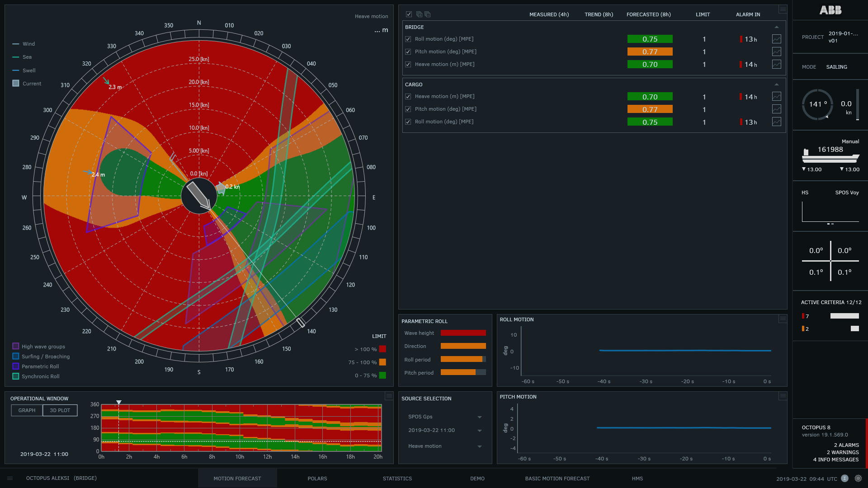Uncheck Pitch motion (deg) [MPE] under BRIDGE

[408, 52]
